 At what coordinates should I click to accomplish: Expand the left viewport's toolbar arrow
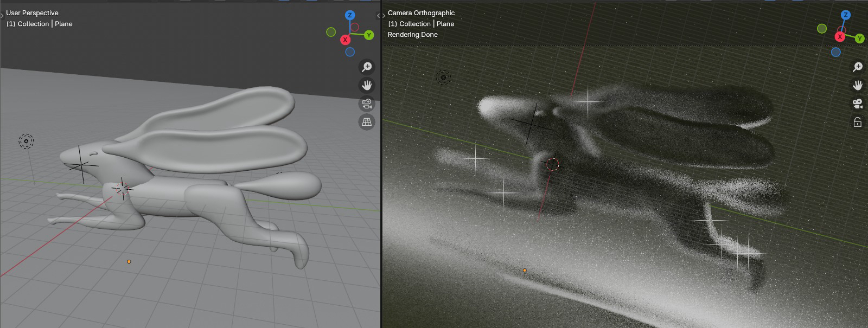tap(2, 16)
